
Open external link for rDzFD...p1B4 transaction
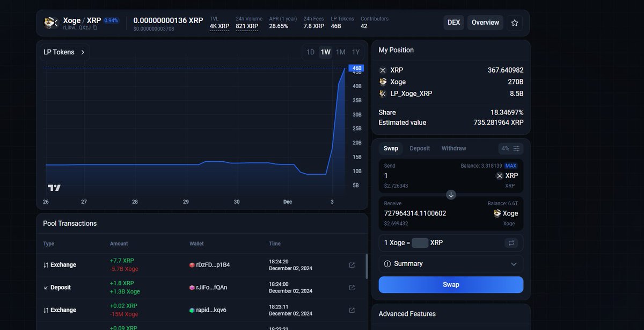pyautogui.click(x=352, y=265)
